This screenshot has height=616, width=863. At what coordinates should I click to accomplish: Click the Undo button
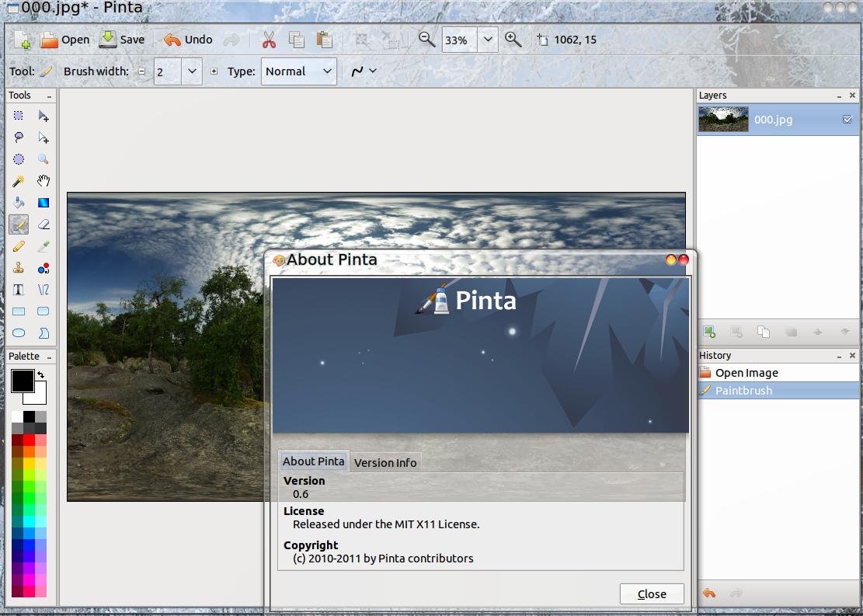[188, 40]
